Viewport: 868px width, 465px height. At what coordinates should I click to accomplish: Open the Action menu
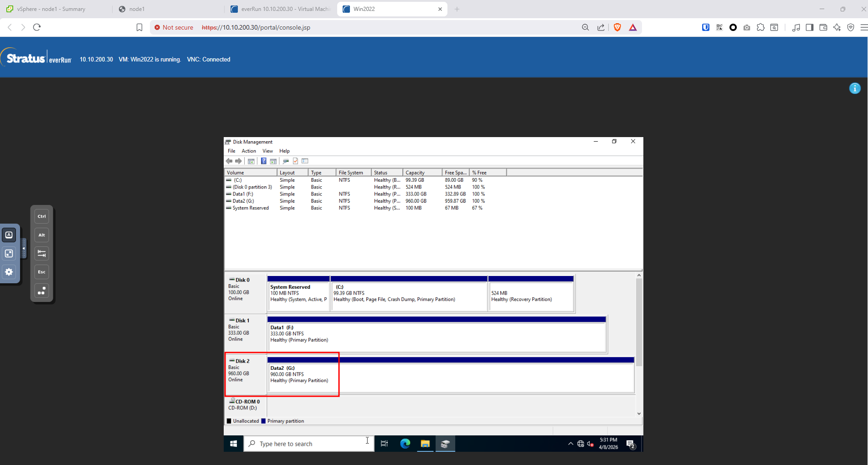pos(248,151)
